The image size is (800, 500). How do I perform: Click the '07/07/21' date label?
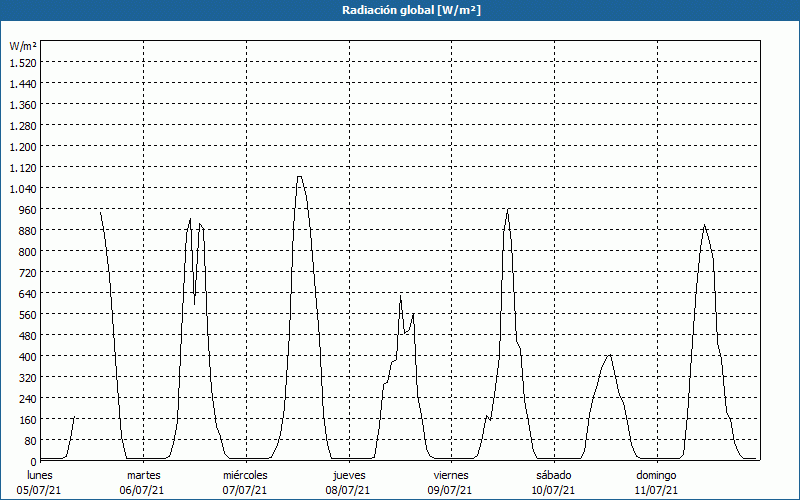245,490
